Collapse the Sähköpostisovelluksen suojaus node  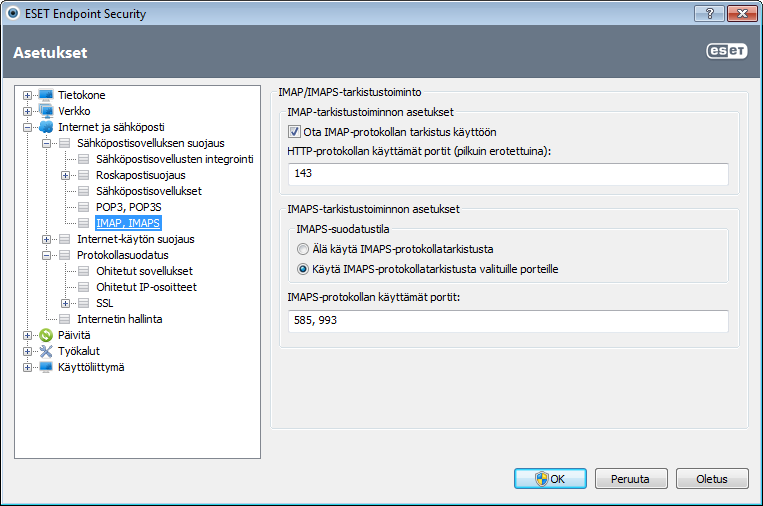(x=46, y=144)
